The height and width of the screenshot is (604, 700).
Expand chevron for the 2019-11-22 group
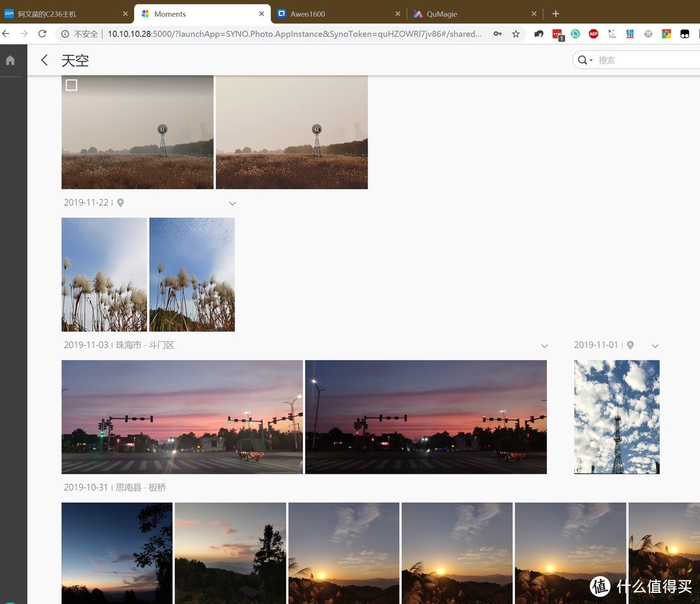[x=232, y=203]
